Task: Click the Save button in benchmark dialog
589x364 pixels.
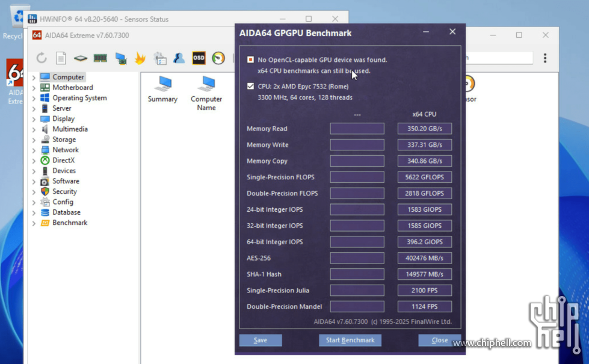Action: pyautogui.click(x=261, y=340)
